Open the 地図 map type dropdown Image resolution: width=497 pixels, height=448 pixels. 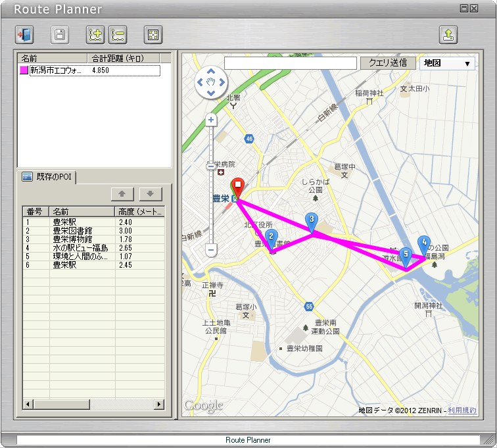tap(447, 63)
